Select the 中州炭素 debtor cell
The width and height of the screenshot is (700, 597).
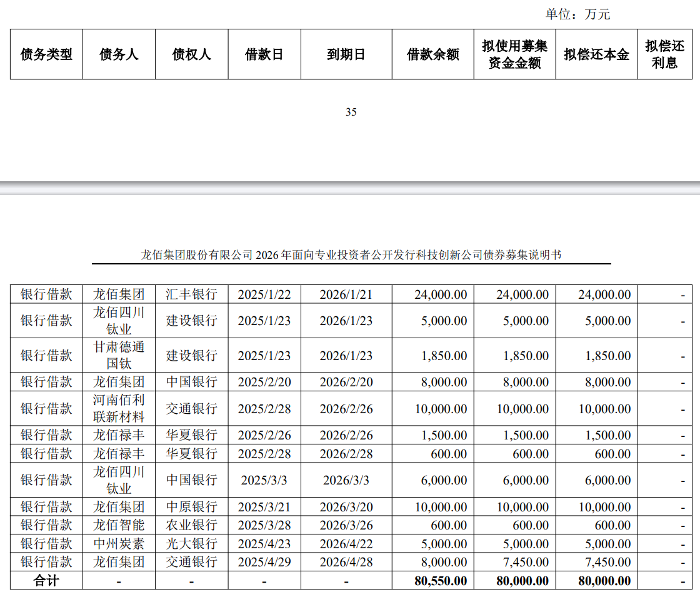[119, 544]
